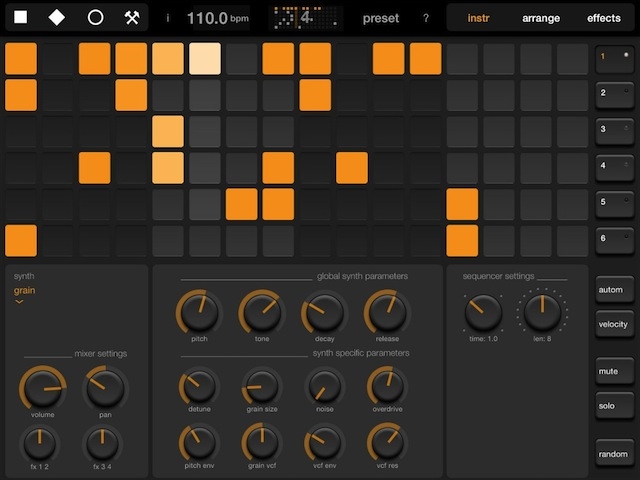The height and width of the screenshot is (480, 640).
Task: Open the preset menu
Action: [x=380, y=18]
